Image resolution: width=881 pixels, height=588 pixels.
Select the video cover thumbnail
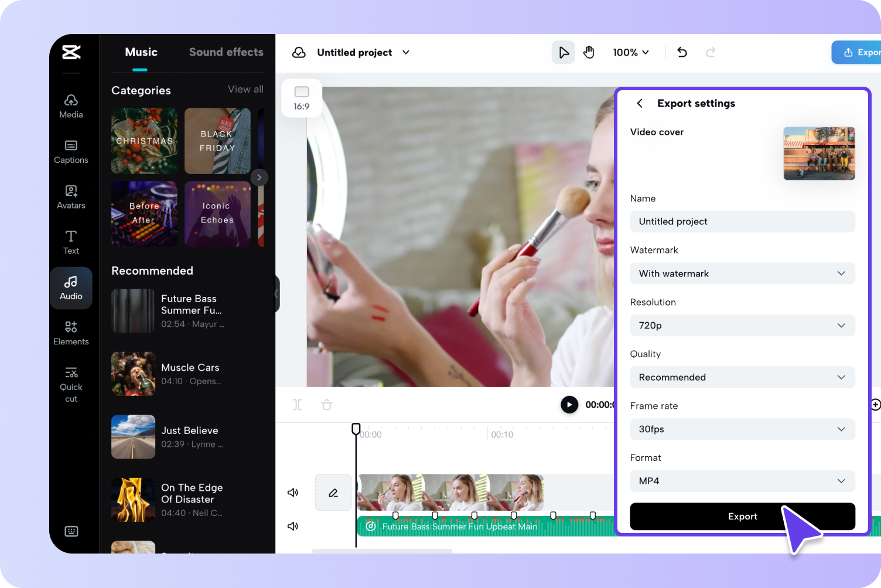click(x=819, y=153)
